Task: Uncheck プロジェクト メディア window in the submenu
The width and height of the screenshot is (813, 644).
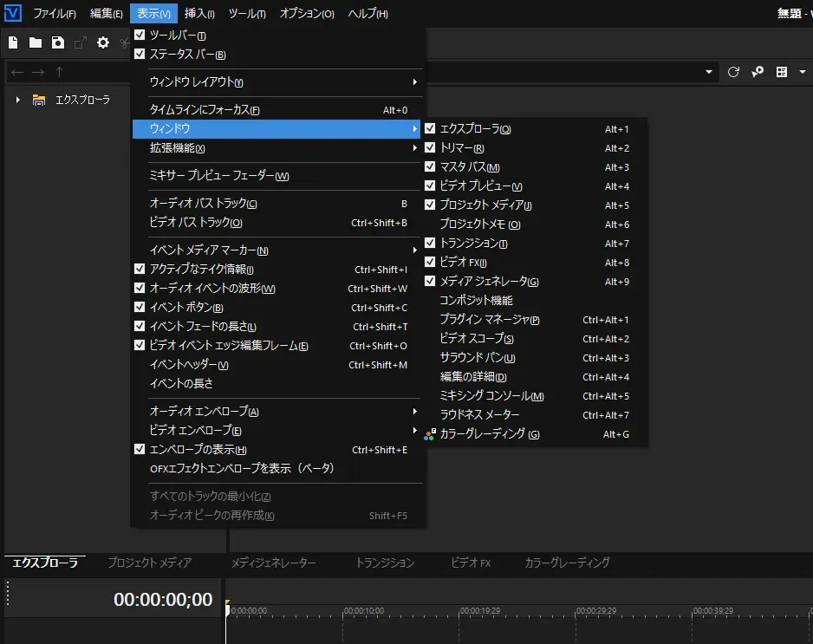Action: 430,205
